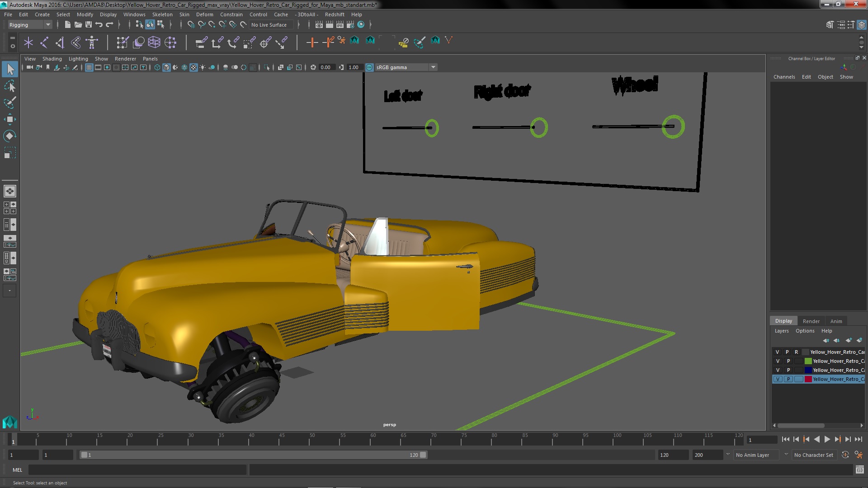
Task: Expand the sRGB gamma dropdown
Action: click(x=433, y=67)
